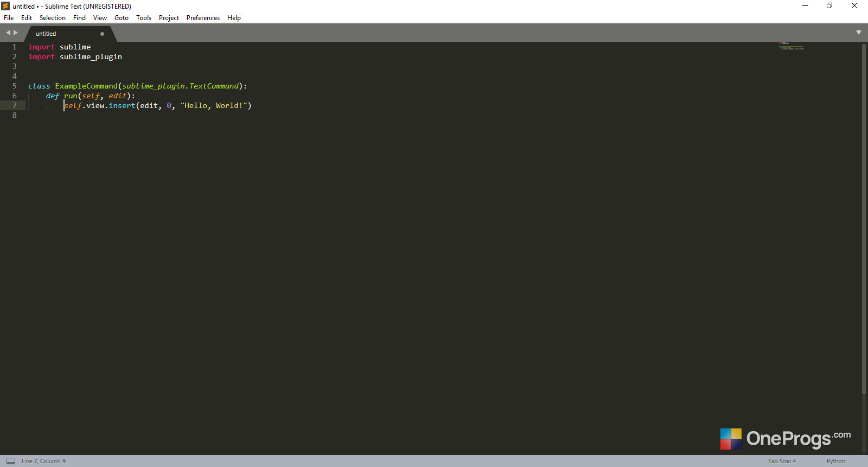Open the Tools menu
This screenshot has height=467, width=868.
coord(144,18)
